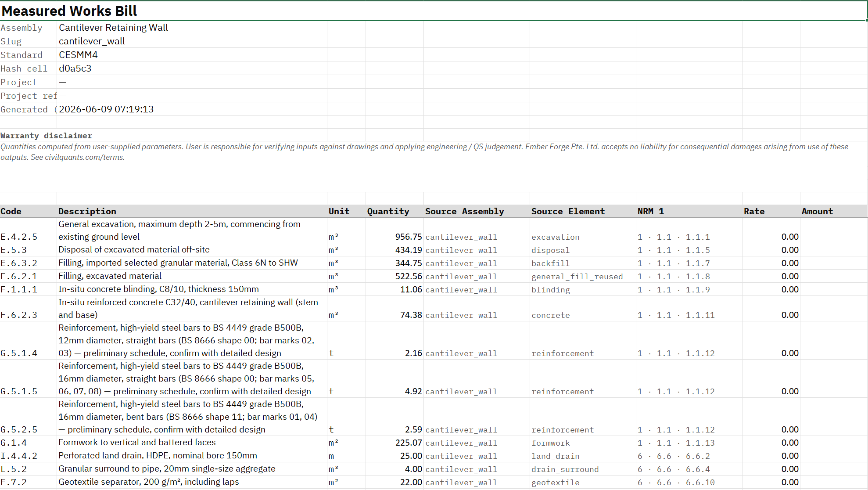The height and width of the screenshot is (490, 868).
Task: Click code cell E.5.3 for disposal
Action: pos(29,250)
